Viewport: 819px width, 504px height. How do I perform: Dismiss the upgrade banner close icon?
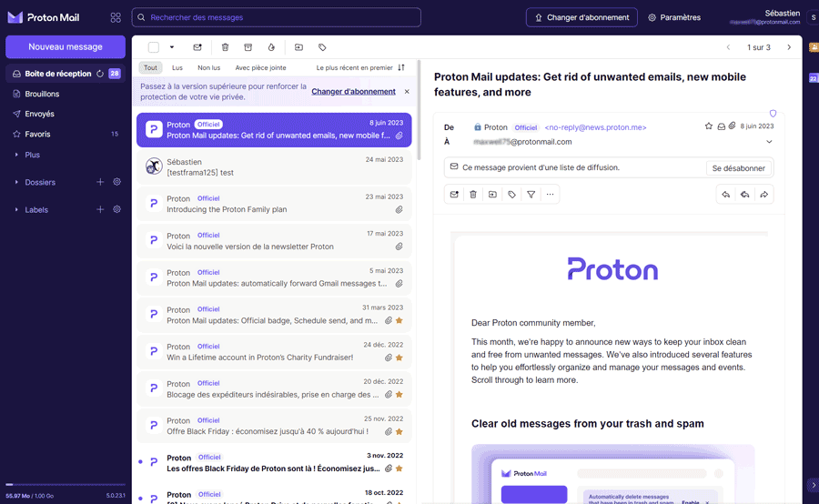(x=407, y=91)
